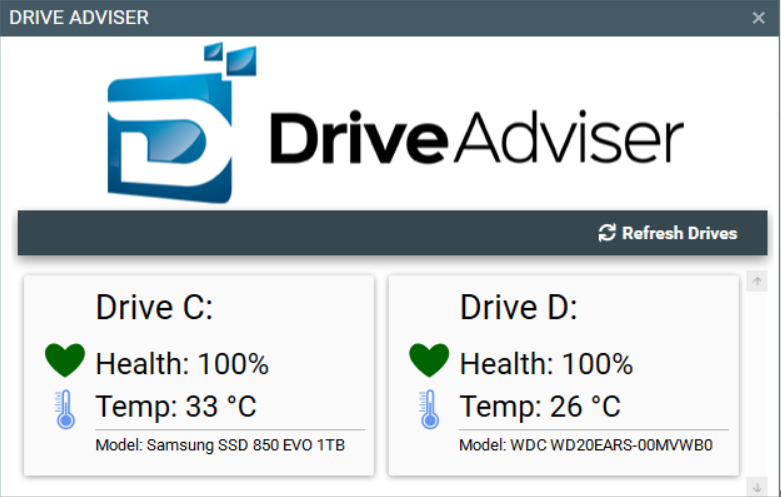Screen dimensions: 781x497
Task: Click 'Model: Samsung SSD 850 EVO 1TB'
Action: point(220,445)
